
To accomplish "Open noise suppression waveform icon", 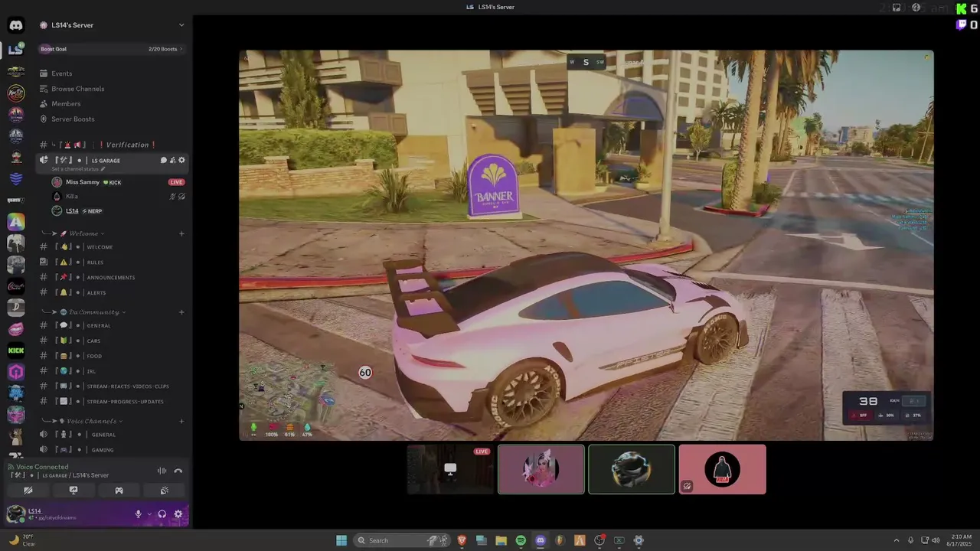I will tap(162, 471).
